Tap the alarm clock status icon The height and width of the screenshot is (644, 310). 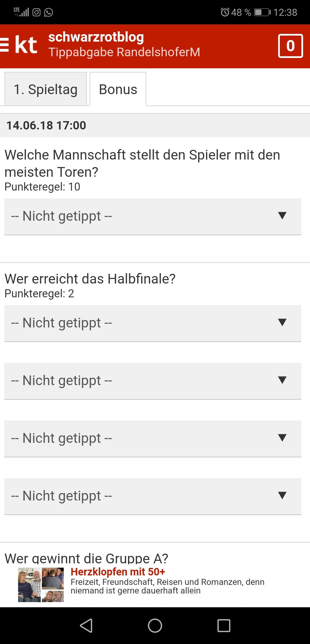pos(225,12)
